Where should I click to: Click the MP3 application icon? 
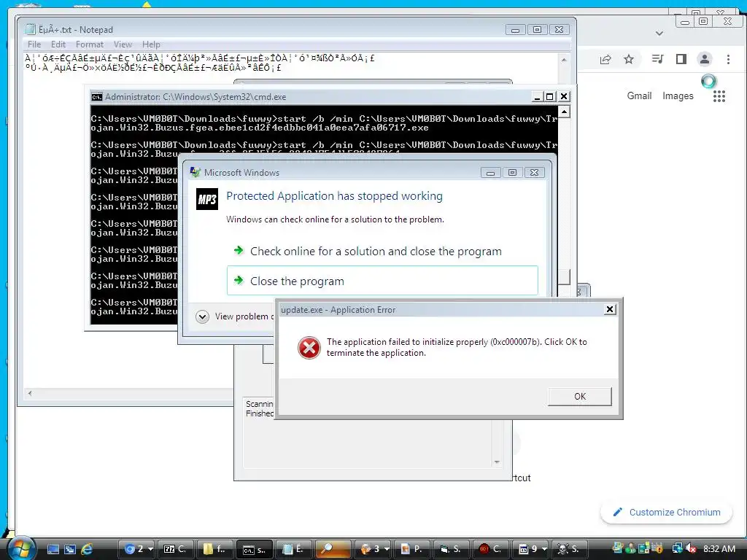coord(207,199)
